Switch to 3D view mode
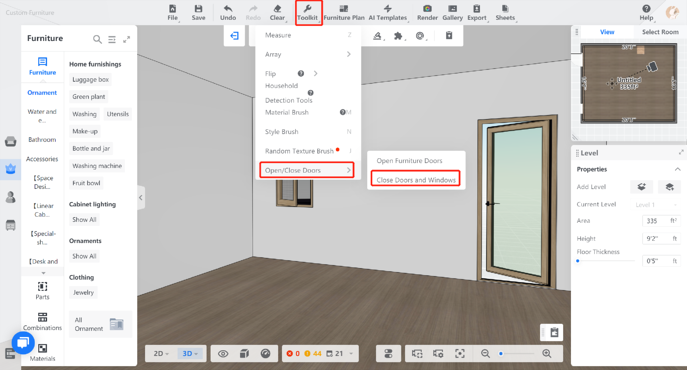Viewport: 687px width, 370px height. point(191,354)
